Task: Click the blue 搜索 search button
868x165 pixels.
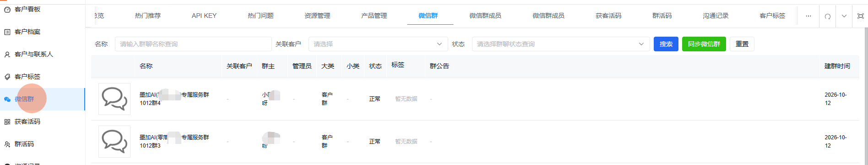Action: click(666, 44)
